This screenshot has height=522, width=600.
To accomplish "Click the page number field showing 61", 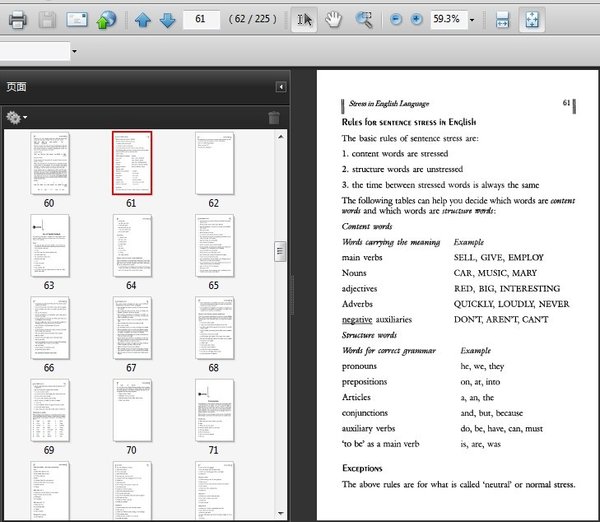I will (x=201, y=19).
